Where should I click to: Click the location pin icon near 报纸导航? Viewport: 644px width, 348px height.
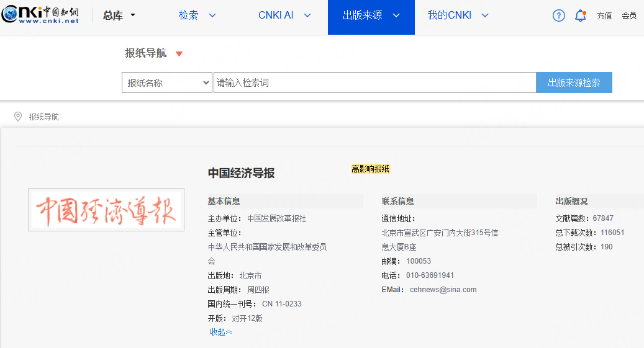[18, 117]
